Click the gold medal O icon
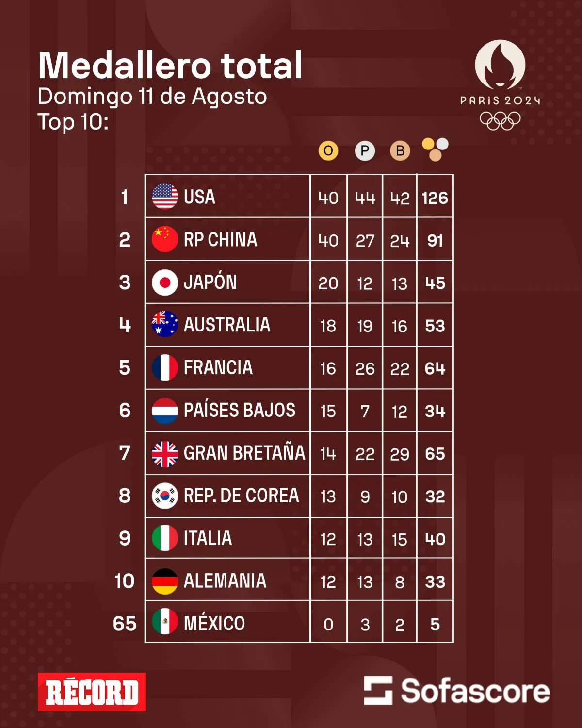Screen dimensions: 582x728 point(328,151)
